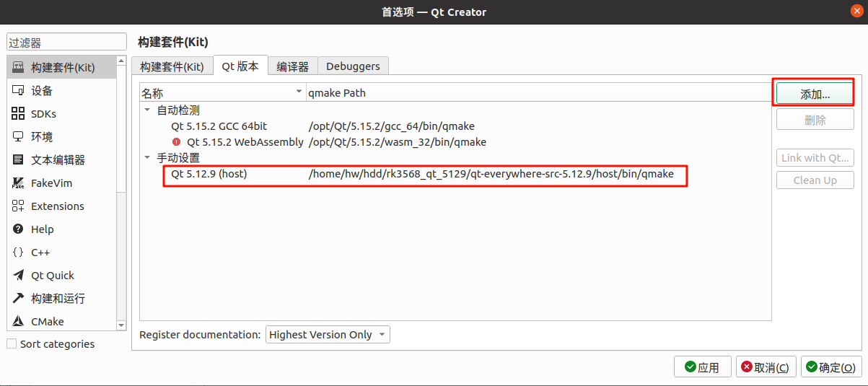
Task: Switch to the 构建套件(Kit) tab
Action: [x=172, y=66]
